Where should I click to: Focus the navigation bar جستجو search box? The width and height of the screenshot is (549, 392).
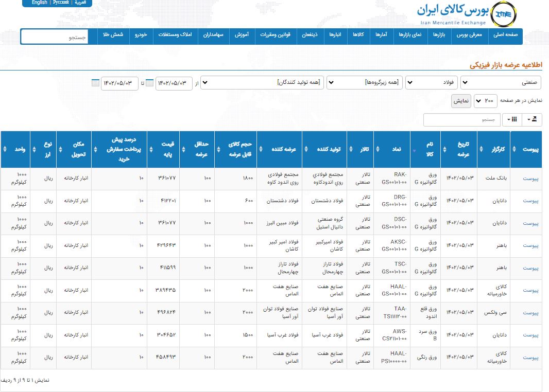(x=54, y=37)
